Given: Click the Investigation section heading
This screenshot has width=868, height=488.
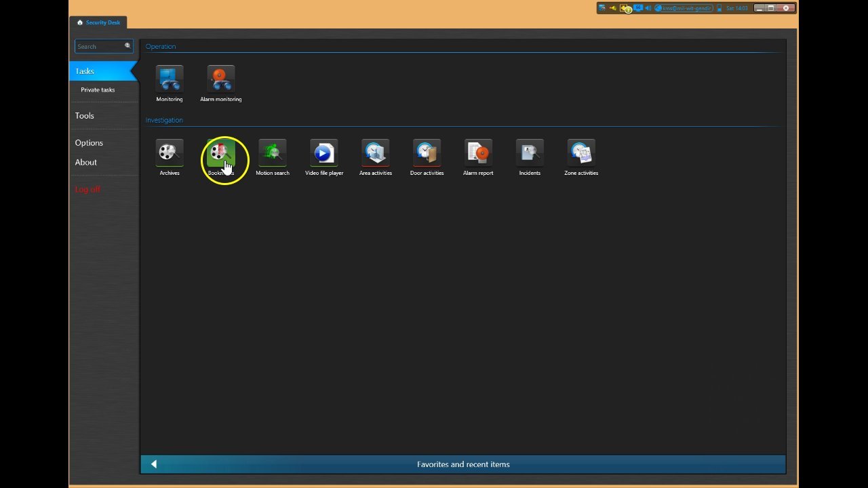Looking at the screenshot, I should point(164,120).
